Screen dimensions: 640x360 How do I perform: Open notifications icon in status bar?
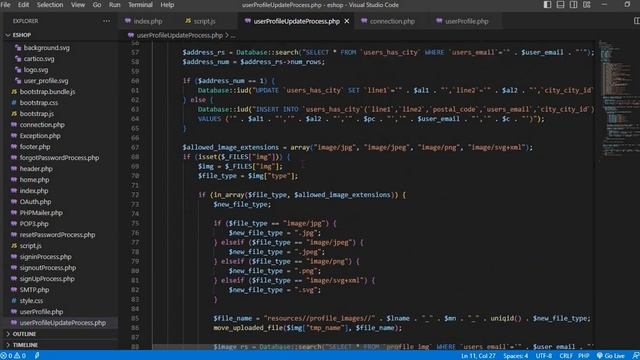[636, 356]
